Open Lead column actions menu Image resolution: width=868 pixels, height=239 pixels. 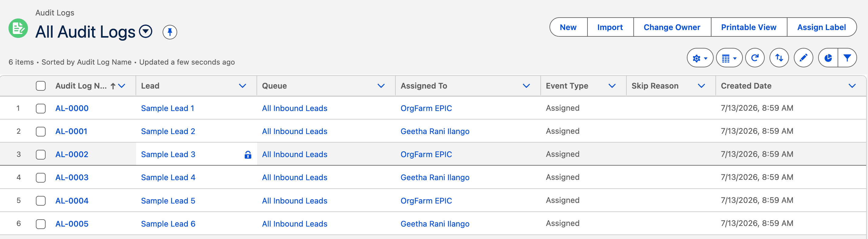242,86
